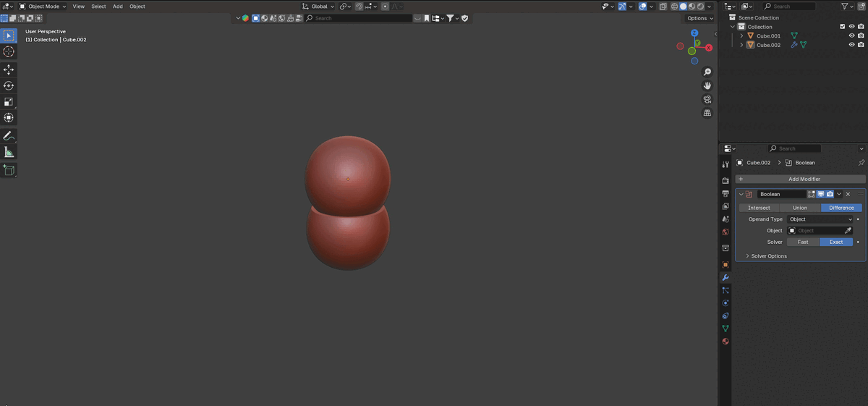Switch the Boolean operation to Union
This screenshot has height=406, width=868.
coord(800,208)
